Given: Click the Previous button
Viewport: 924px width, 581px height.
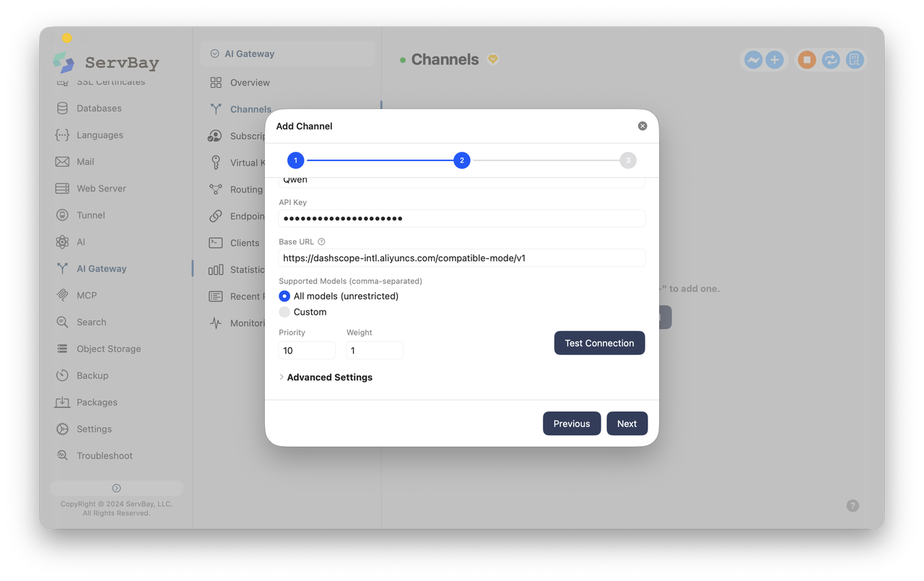Looking at the screenshot, I should pos(572,424).
